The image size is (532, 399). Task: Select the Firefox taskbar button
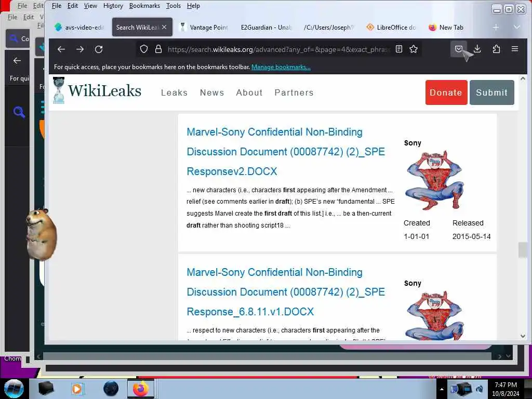click(x=141, y=389)
